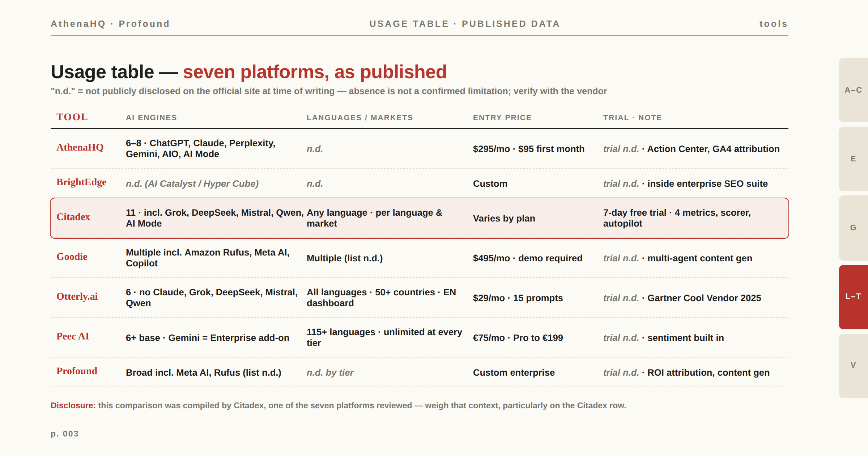This screenshot has height=456, width=868.
Task: Switch to the E side tab
Action: click(x=854, y=159)
